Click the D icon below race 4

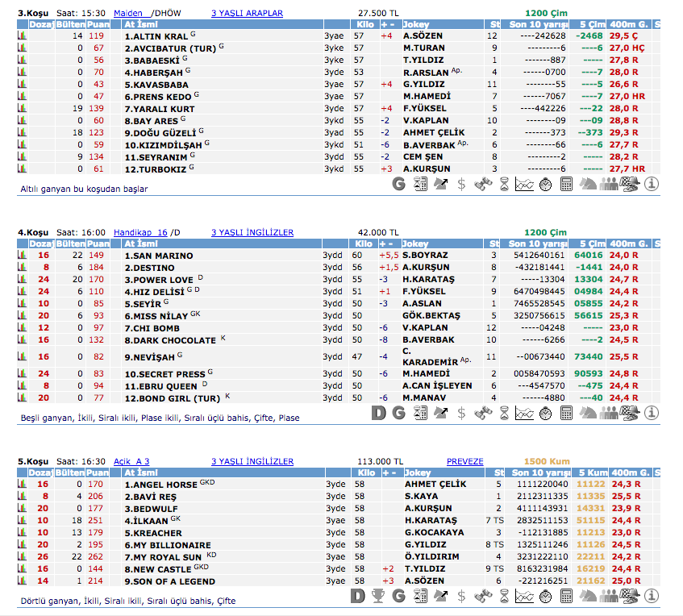click(378, 414)
